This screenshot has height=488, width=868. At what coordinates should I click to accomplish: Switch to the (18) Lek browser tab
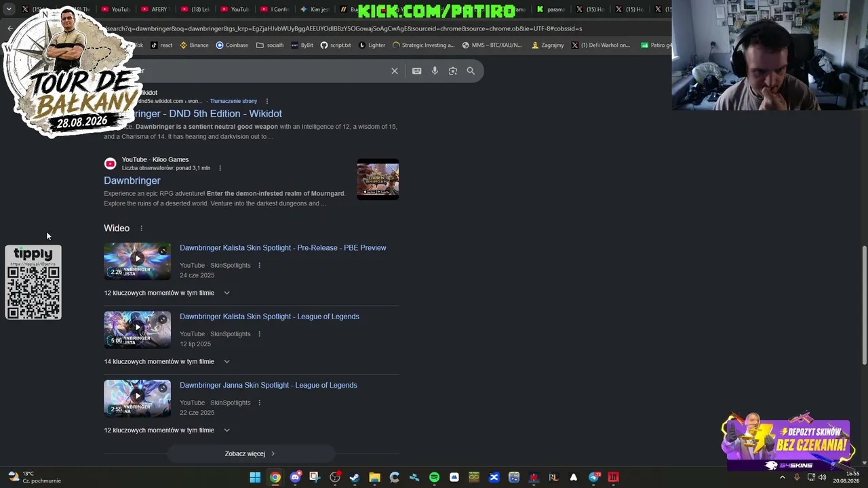click(x=197, y=9)
